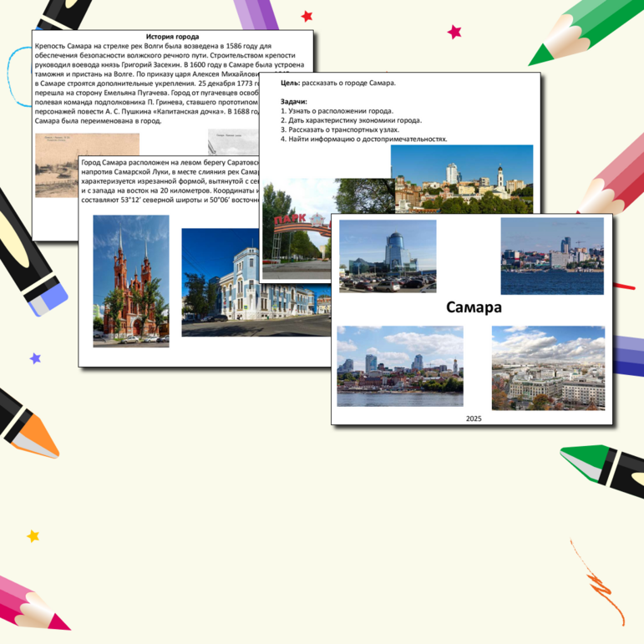Click the task "Рассказать о транспортных узлах"

(340, 129)
